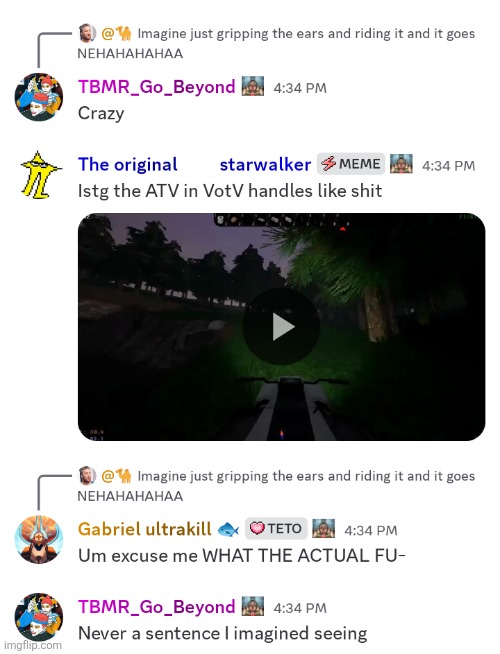Click the fish icon next to Gabriel ultrakill

[229, 530]
